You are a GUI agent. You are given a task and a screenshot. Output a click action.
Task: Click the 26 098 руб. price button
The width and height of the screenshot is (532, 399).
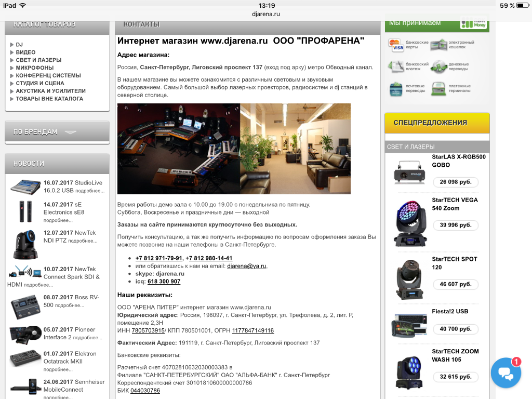(x=455, y=182)
